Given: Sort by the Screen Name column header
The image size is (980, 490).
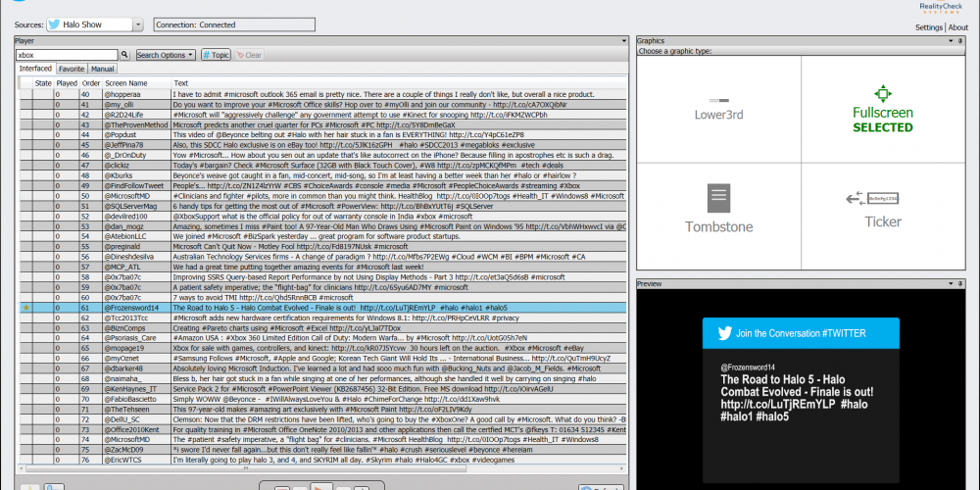Looking at the screenshot, I should [137, 82].
